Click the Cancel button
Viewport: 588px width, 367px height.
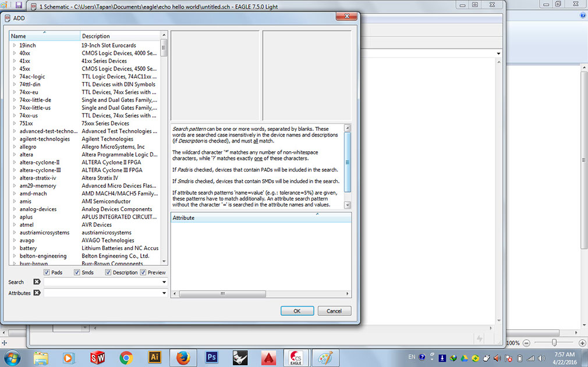334,311
